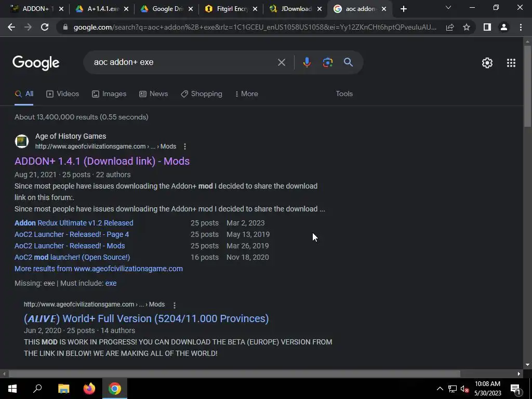The image size is (532, 399).
Task: Open search Tools options
Action: [x=344, y=94]
